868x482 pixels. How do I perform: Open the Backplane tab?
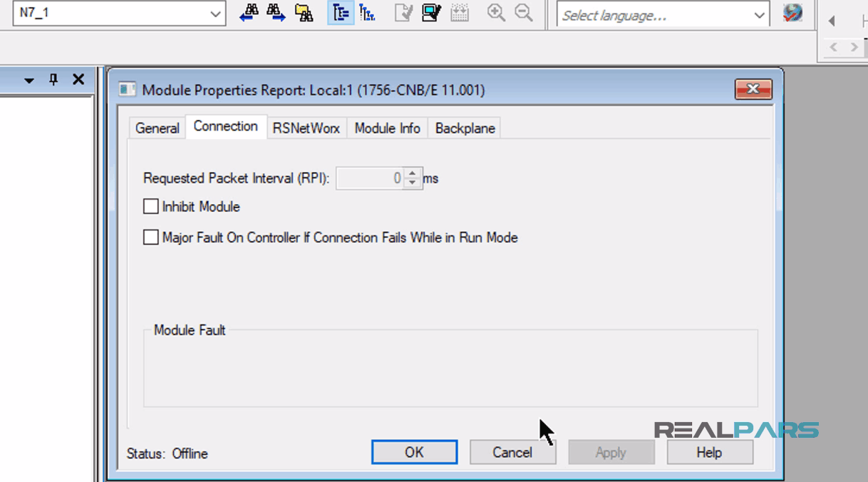coord(464,128)
